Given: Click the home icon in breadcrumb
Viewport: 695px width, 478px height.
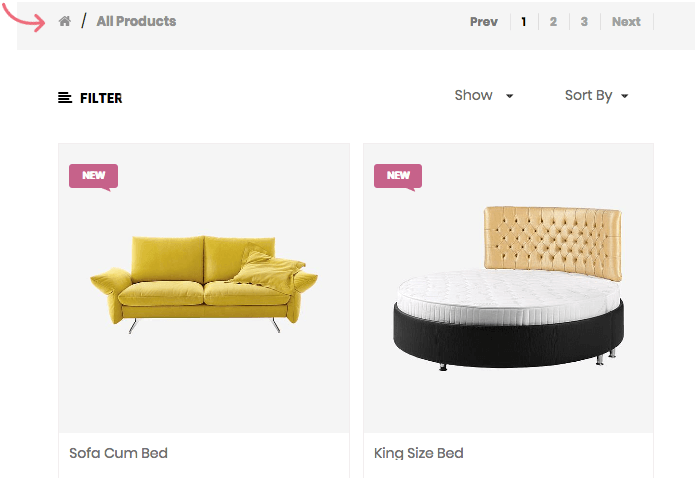Looking at the screenshot, I should tap(65, 21).
